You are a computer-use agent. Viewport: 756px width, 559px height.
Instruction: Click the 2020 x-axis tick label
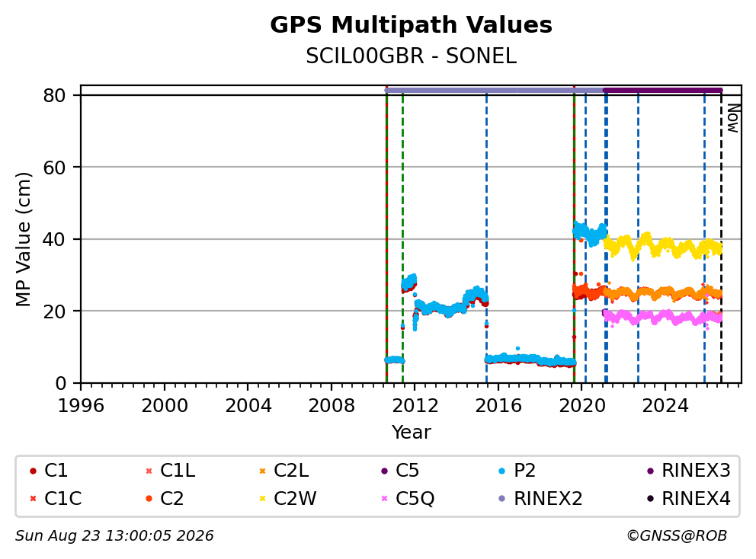[582, 406]
